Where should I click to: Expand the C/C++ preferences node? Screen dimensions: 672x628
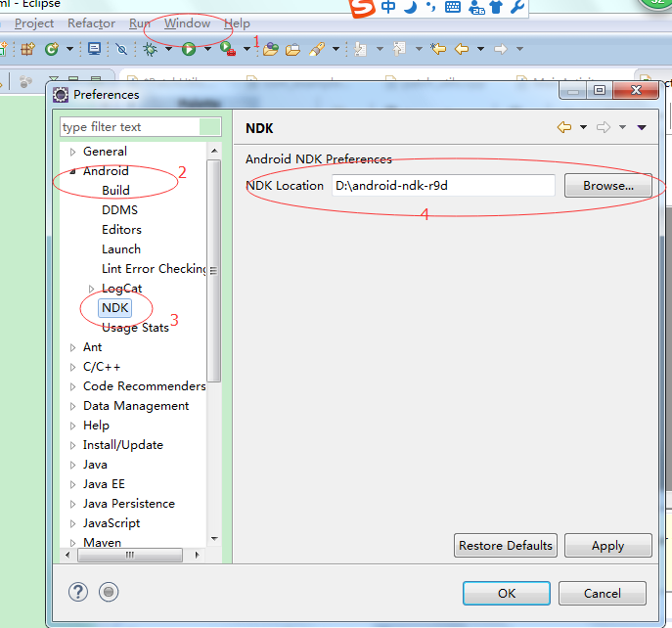pos(72,367)
